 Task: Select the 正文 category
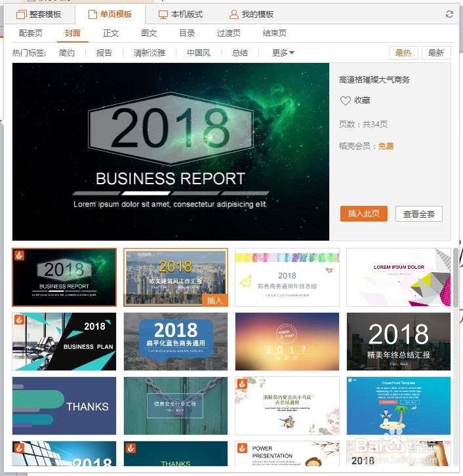point(111,33)
